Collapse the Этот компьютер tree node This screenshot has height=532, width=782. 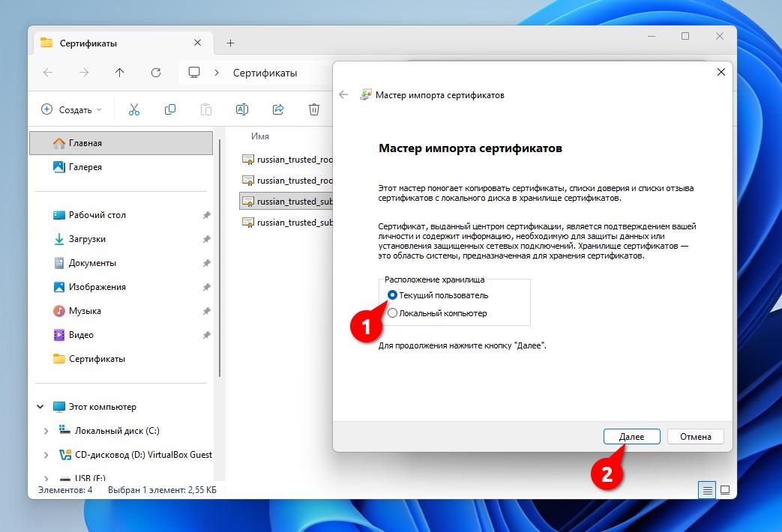coord(40,407)
